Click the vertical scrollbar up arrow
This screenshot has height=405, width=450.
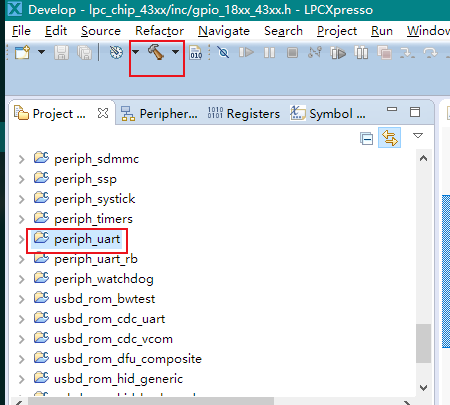tap(424, 159)
